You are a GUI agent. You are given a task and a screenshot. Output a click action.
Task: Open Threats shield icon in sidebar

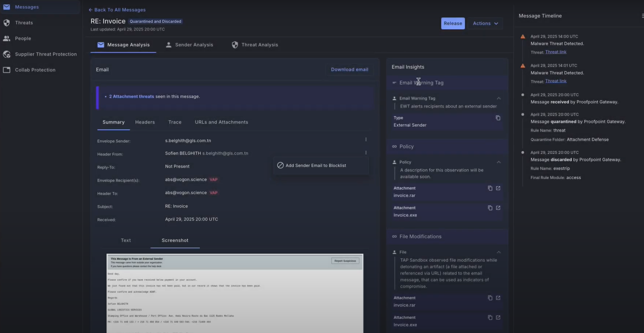pyautogui.click(x=7, y=23)
